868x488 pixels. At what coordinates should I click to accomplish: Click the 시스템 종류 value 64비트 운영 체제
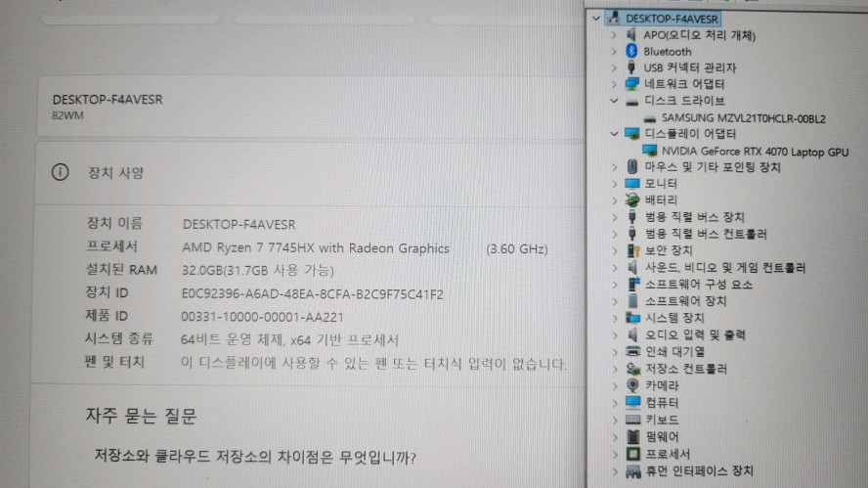[289, 339]
